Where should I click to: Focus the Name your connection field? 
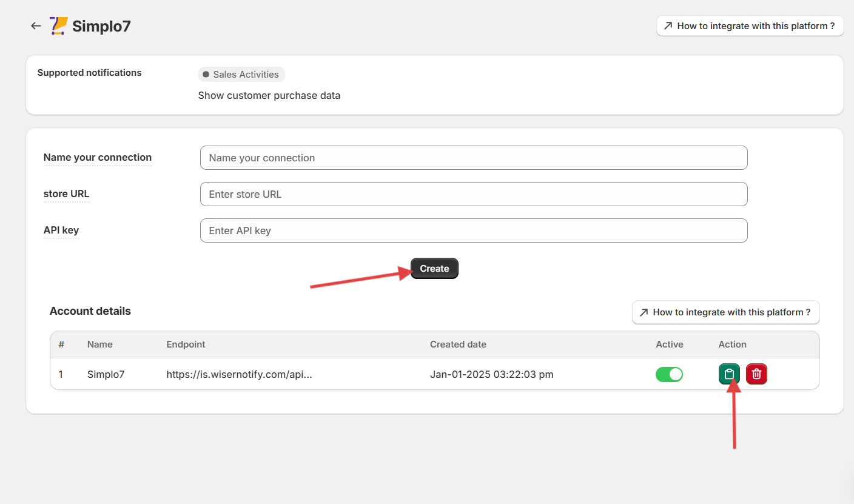[474, 158]
